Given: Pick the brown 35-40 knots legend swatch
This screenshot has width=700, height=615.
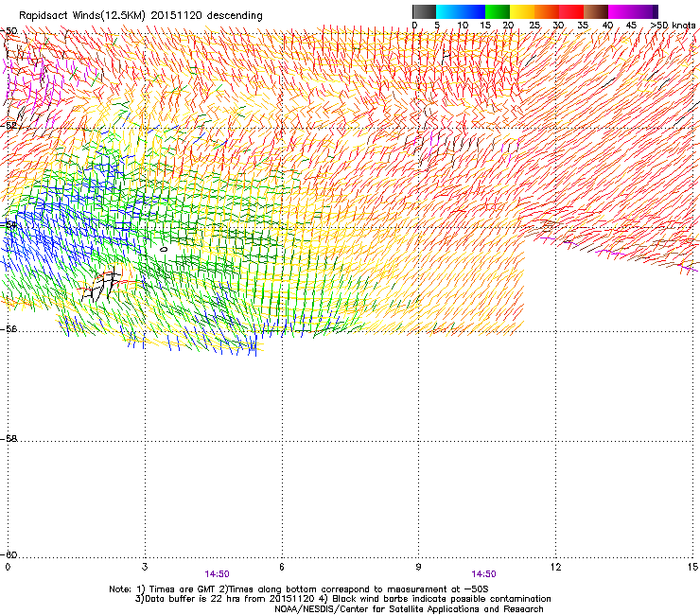Looking at the screenshot, I should (x=596, y=11).
